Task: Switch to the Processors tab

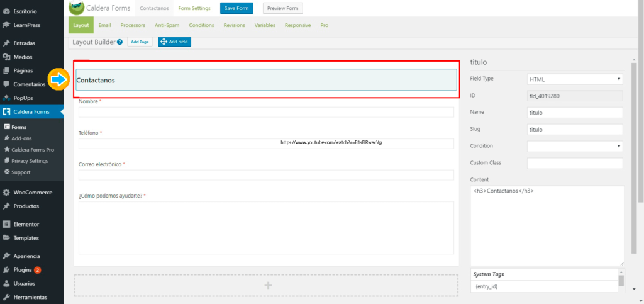Action: (133, 25)
